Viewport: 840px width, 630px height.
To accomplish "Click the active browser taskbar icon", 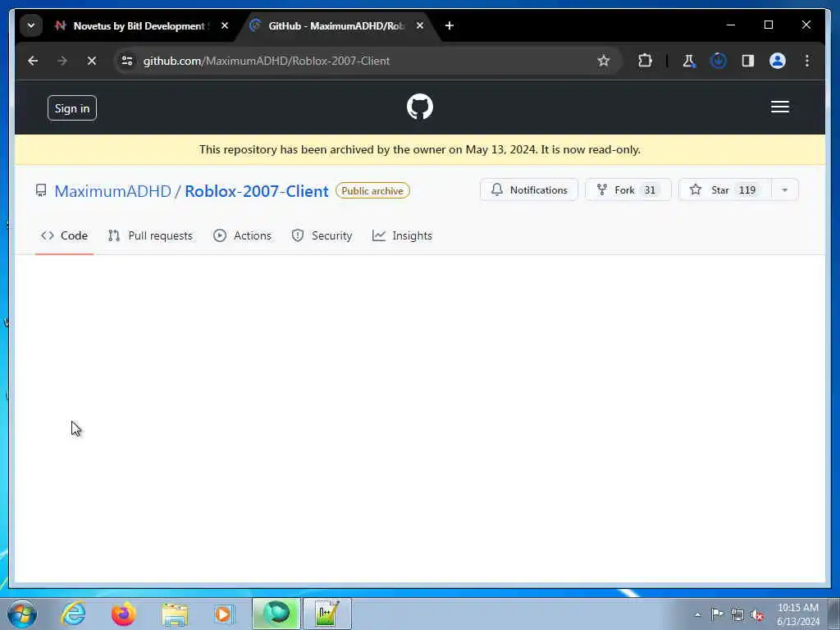I will click(276, 614).
